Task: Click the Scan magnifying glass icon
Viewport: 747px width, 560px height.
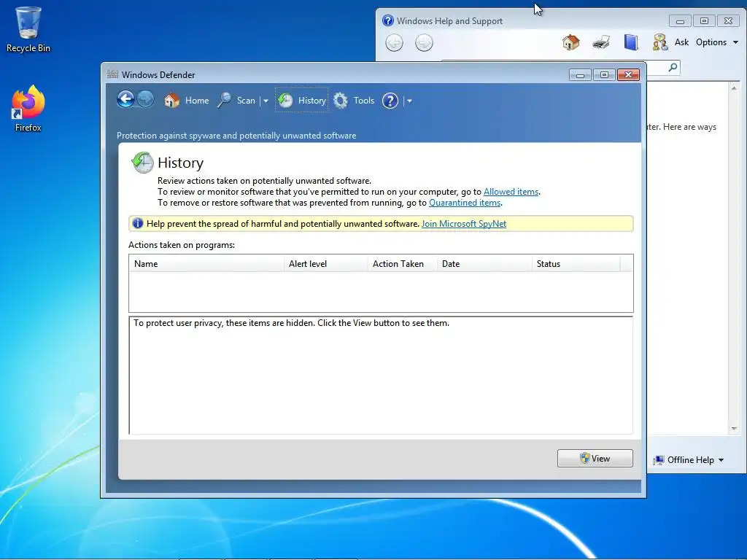Action: (225, 100)
